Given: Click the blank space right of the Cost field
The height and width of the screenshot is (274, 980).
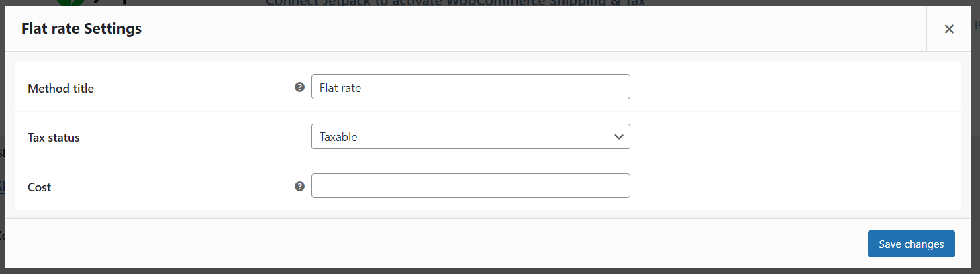Looking at the screenshot, I should point(795,186).
